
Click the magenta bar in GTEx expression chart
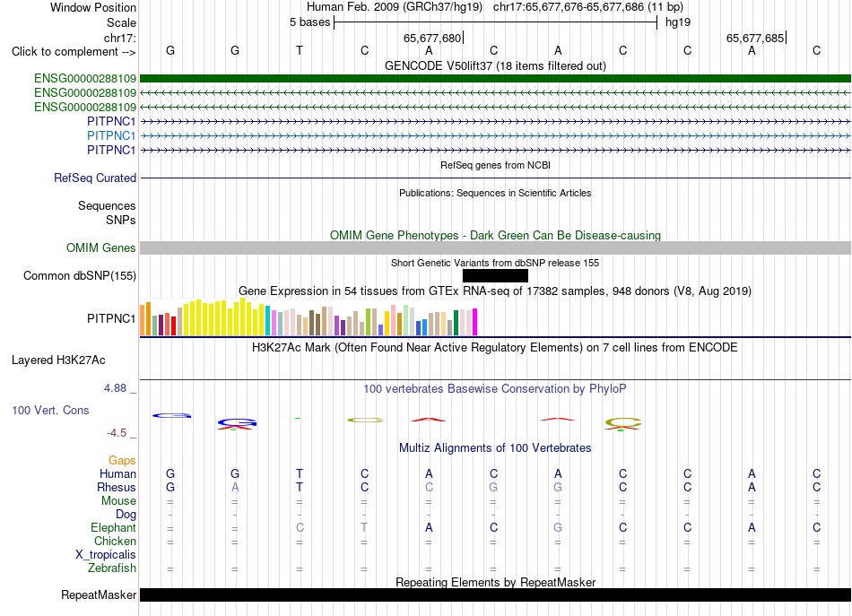[x=475, y=322]
